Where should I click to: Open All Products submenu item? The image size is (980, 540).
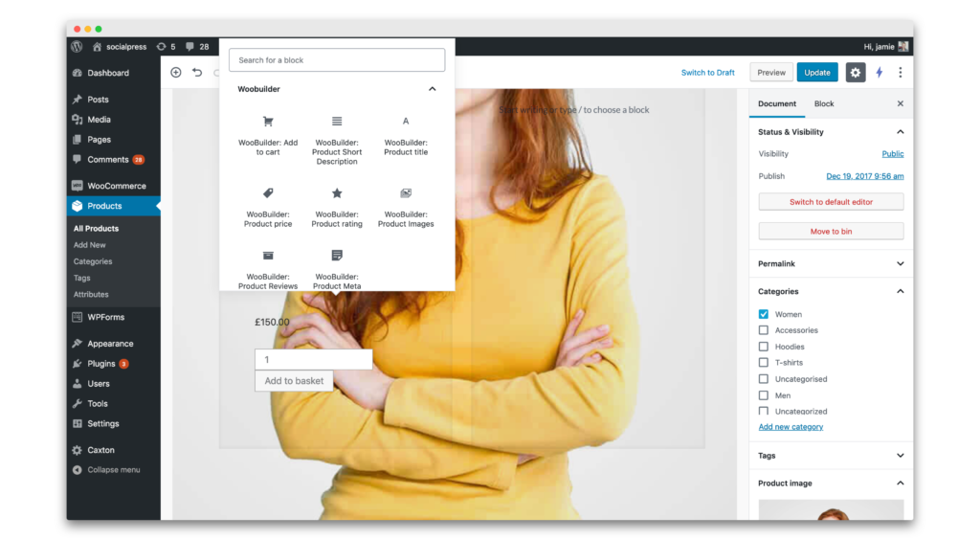point(96,229)
